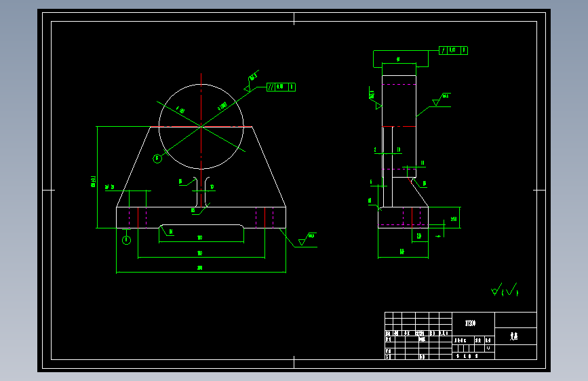Select the chamfer leader label on the side view's slope
The image size is (588, 381).
[x=424, y=183]
